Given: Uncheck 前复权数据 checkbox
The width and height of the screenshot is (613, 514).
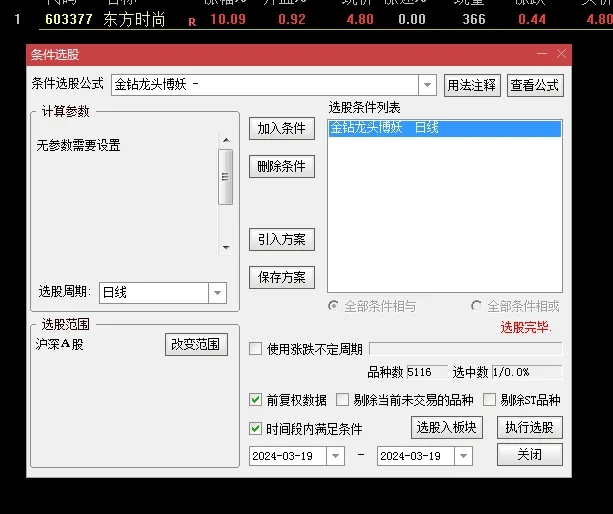Looking at the screenshot, I should coord(256,400).
